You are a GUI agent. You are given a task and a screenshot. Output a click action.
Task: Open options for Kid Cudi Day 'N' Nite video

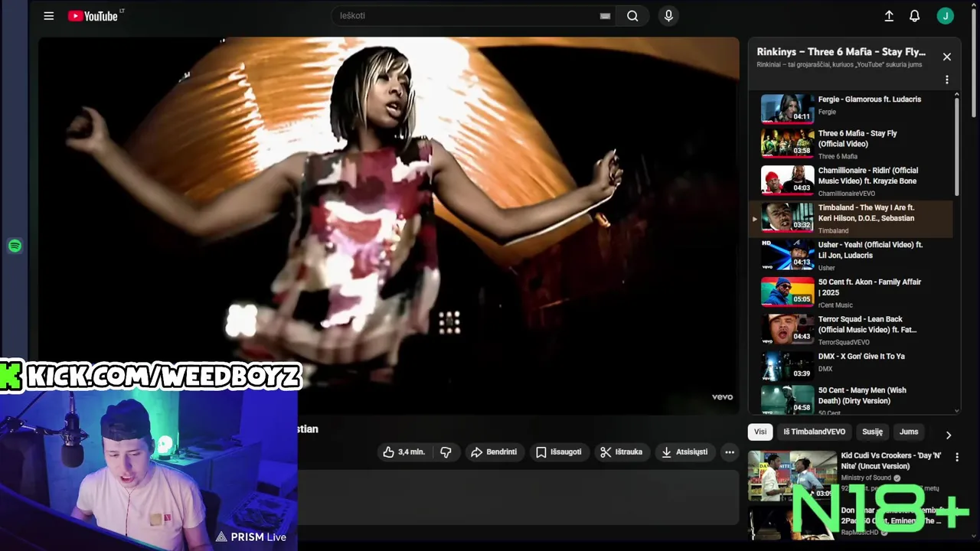coord(956,457)
